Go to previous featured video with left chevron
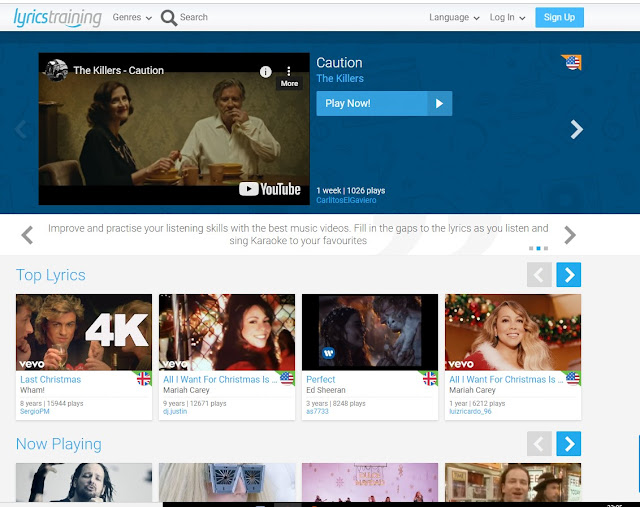Viewport: 640px width, 507px height. tap(20, 129)
